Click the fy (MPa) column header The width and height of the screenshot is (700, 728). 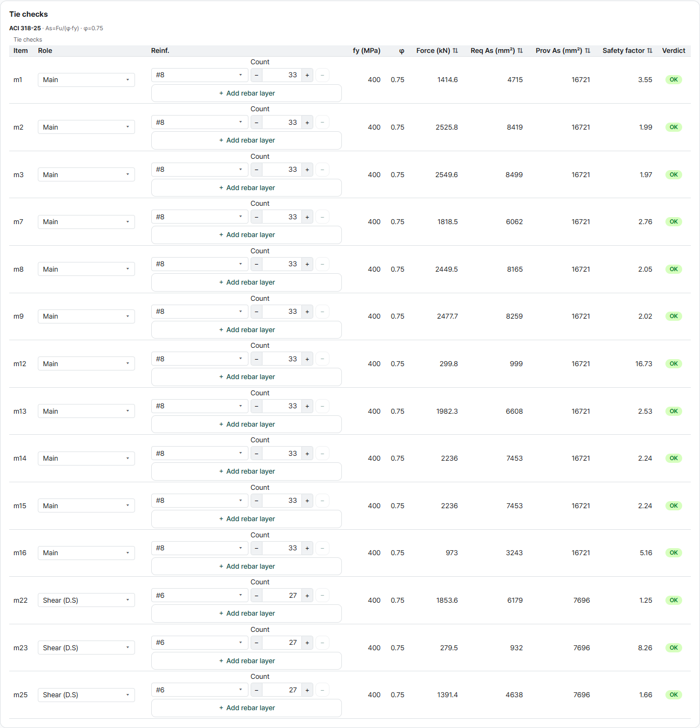[x=367, y=51]
